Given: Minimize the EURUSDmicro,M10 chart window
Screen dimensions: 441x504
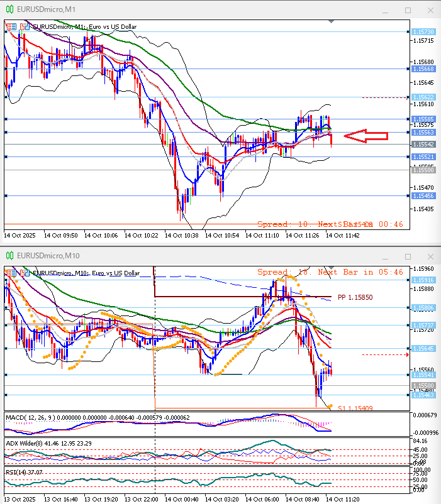Looking at the screenshot, I should pyautogui.click(x=386, y=256).
